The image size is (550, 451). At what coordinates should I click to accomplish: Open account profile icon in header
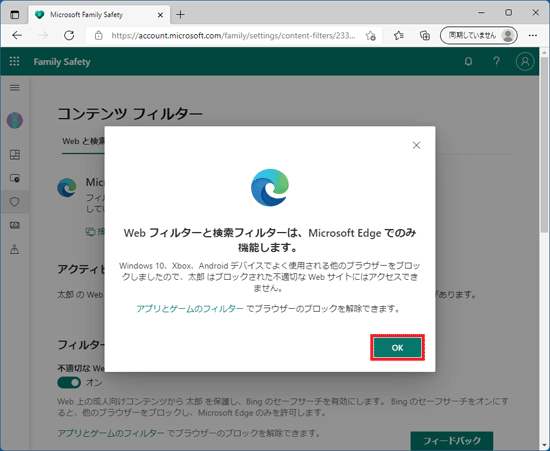[x=525, y=62]
